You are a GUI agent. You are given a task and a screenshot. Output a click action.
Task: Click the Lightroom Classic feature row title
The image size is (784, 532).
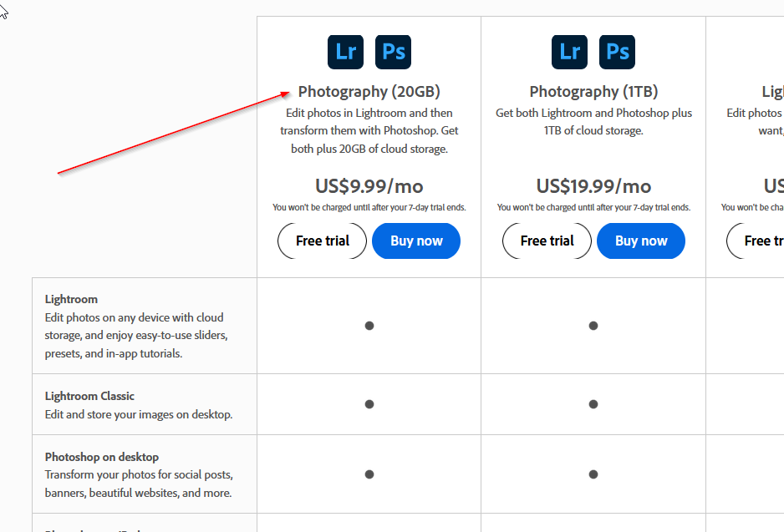(x=89, y=396)
